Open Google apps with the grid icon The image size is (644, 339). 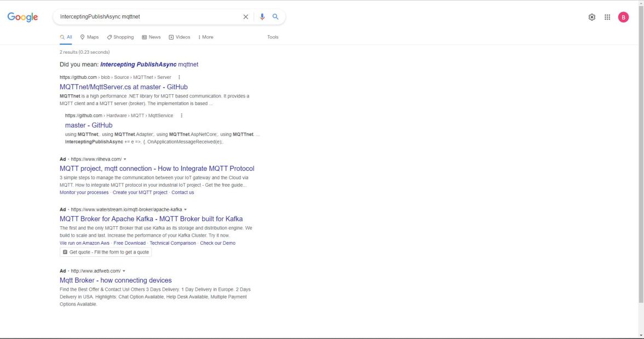tap(607, 17)
